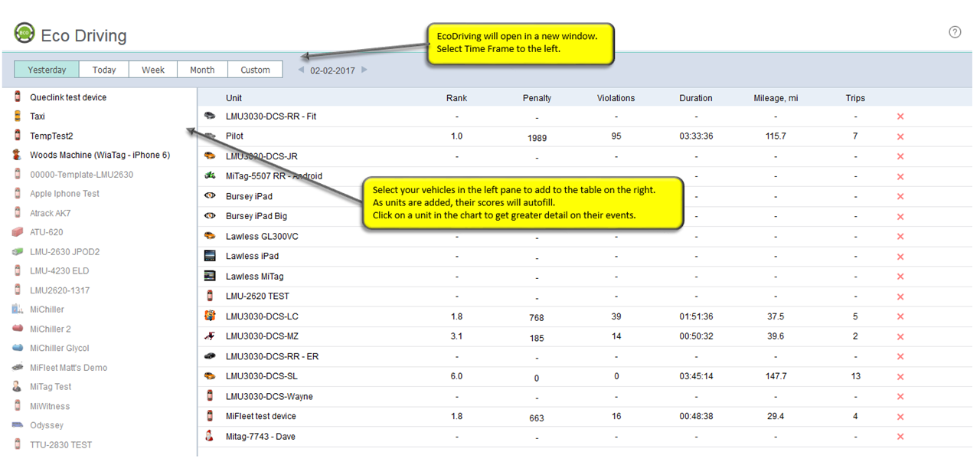980x462 pixels.
Task: Select the Month time frame
Action: coord(202,70)
